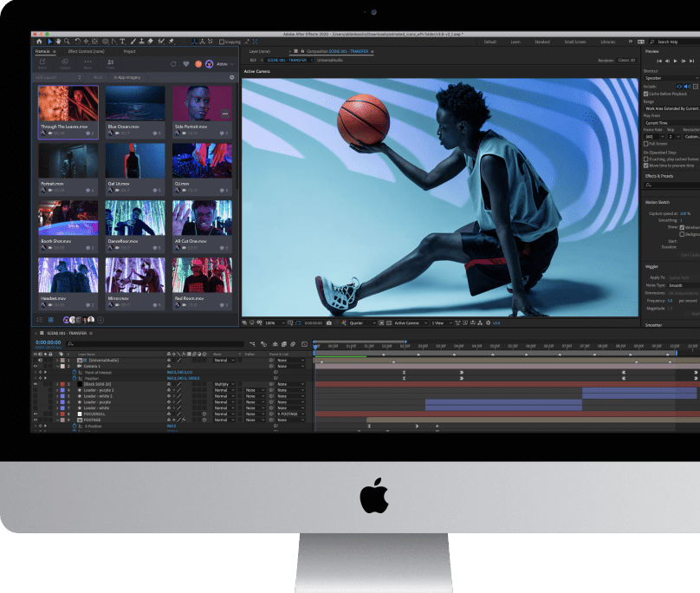Toggle Move time to preview time
This screenshot has width=700, height=593.
click(646, 166)
